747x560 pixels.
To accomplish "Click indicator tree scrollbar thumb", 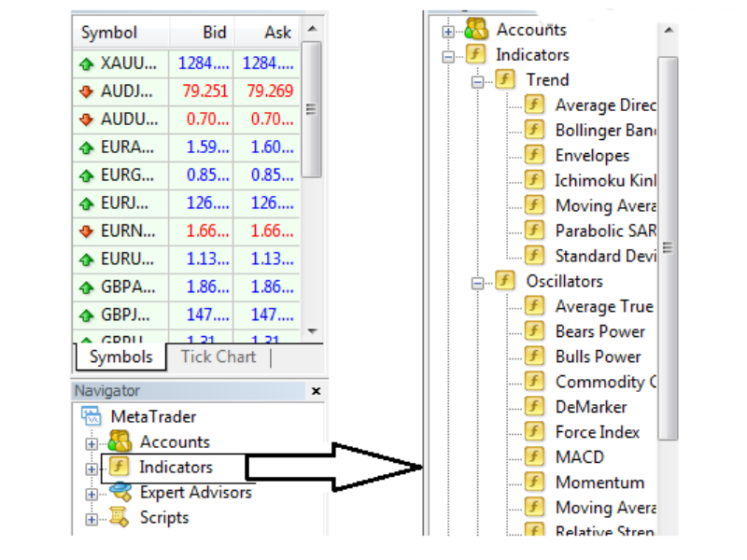I will tap(668, 247).
